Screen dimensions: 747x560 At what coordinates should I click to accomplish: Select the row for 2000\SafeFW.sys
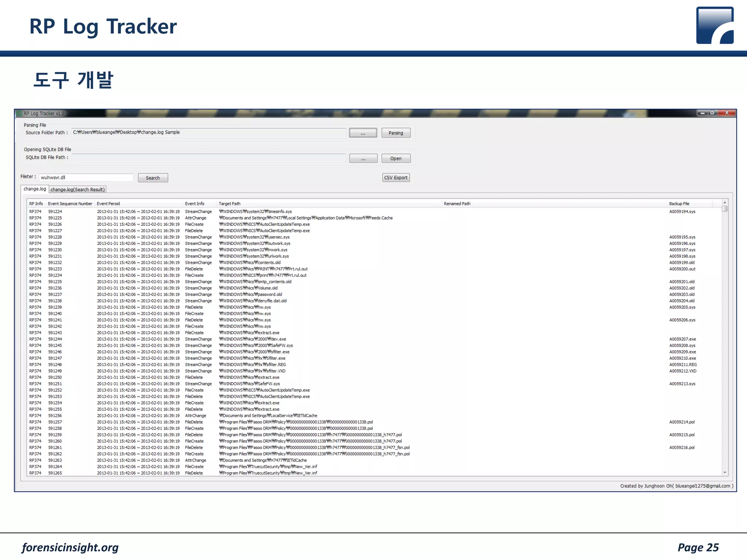click(374, 346)
